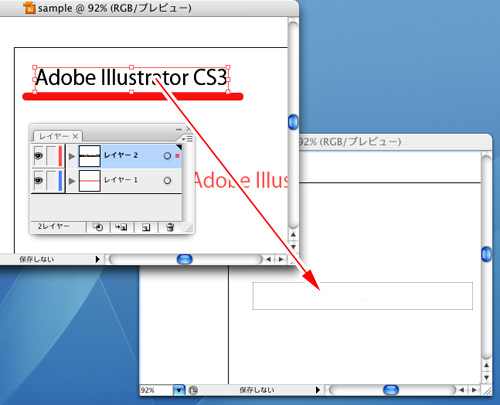The width and height of the screenshot is (500, 405).
Task: Click レイヤー 2 red layer color bar
Action: [60, 156]
